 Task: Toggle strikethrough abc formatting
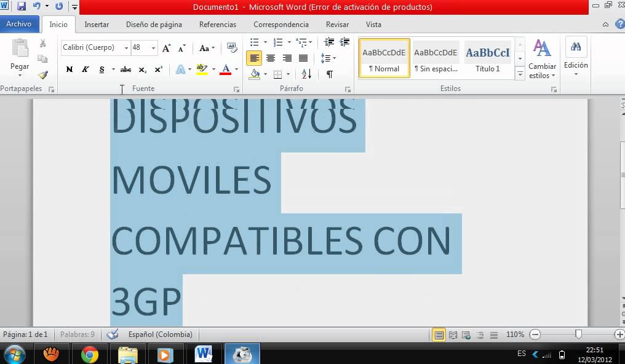pos(126,69)
